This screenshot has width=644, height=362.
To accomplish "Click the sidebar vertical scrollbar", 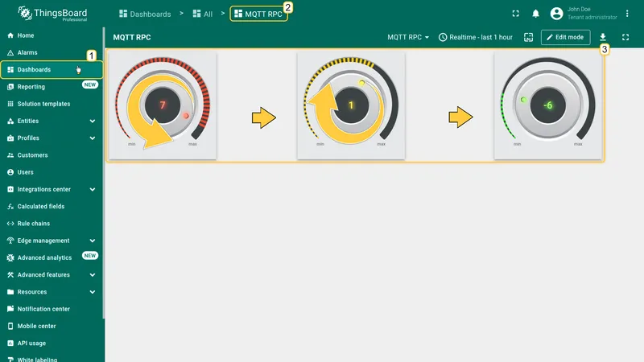I will (x=104, y=172).
